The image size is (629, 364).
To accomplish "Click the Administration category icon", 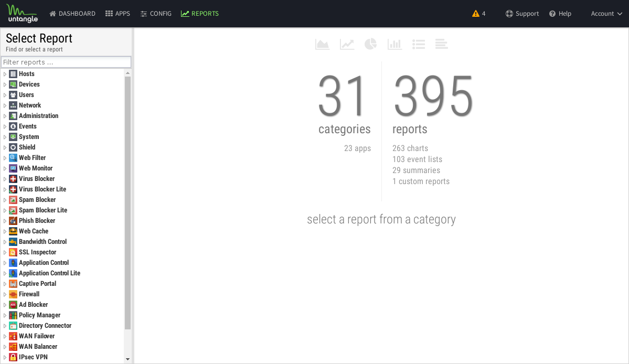I will pos(13,115).
